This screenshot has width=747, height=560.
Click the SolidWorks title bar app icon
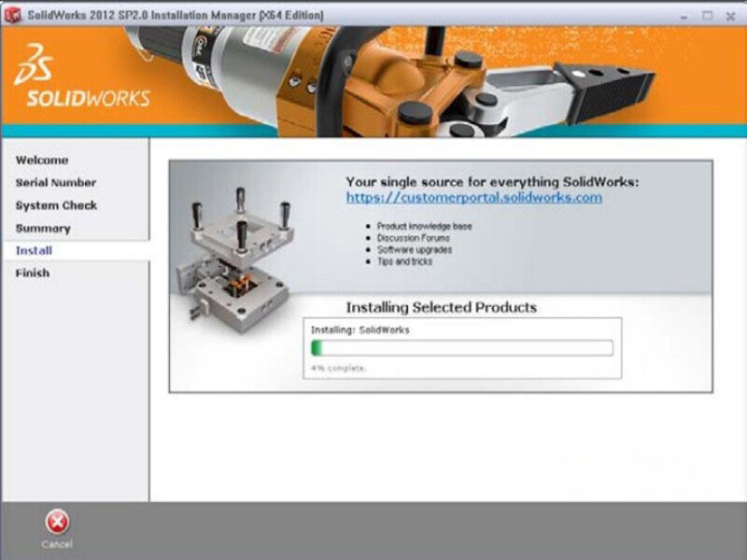pyautogui.click(x=13, y=15)
